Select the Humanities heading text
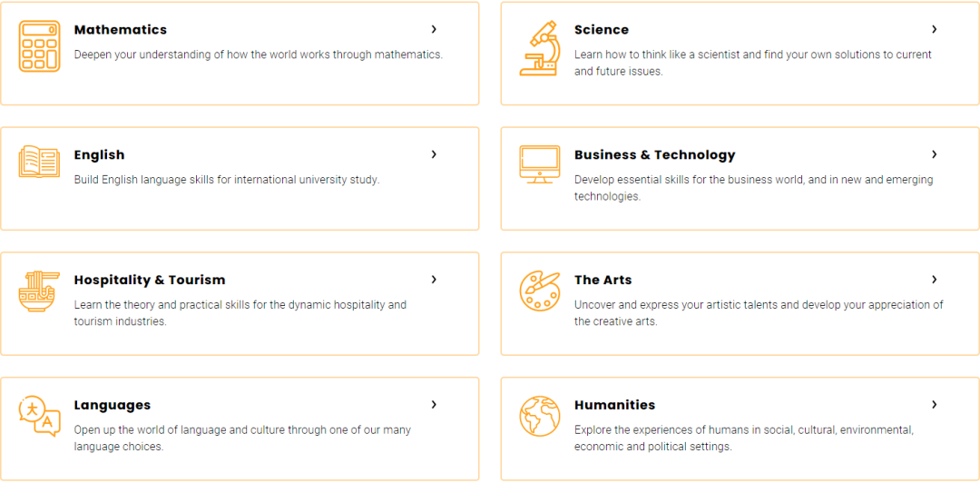Image resolution: width=980 pixels, height=483 pixels. point(615,405)
